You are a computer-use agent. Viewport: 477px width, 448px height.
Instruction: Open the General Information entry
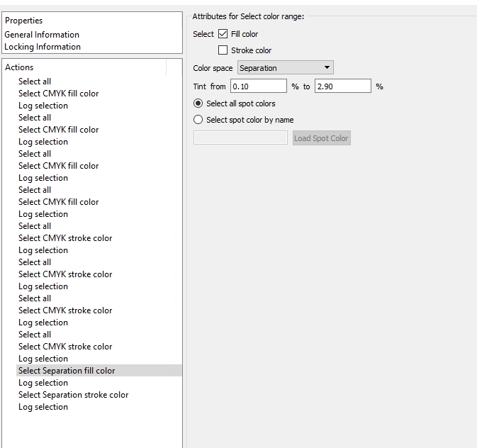pyautogui.click(x=42, y=35)
